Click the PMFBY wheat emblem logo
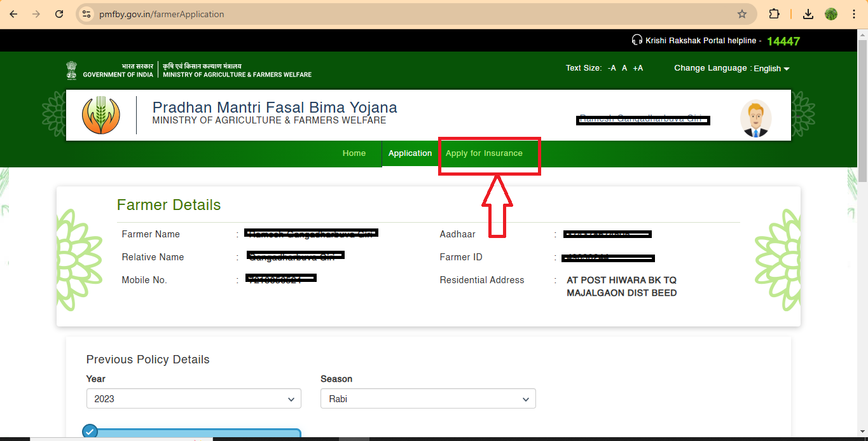868x441 pixels. point(102,115)
